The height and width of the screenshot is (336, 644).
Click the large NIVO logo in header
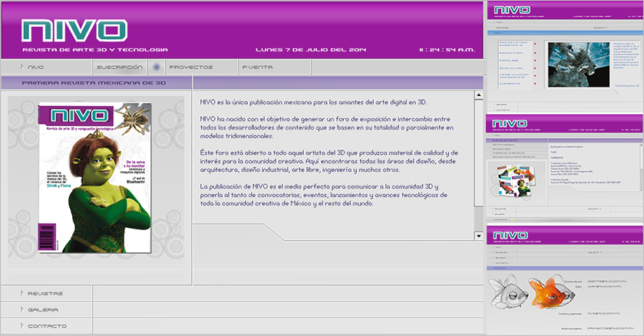[74, 29]
